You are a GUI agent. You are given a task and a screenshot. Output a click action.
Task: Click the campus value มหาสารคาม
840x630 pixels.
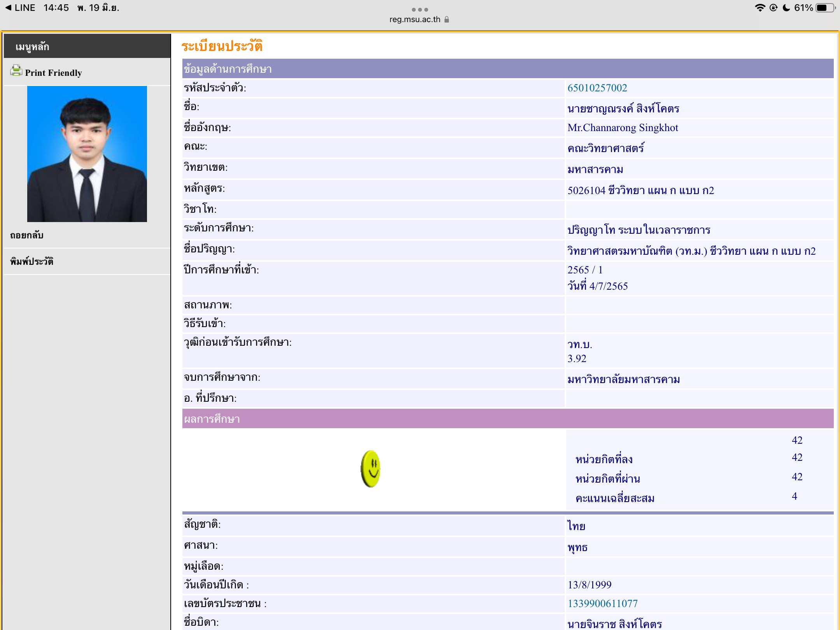[595, 170]
